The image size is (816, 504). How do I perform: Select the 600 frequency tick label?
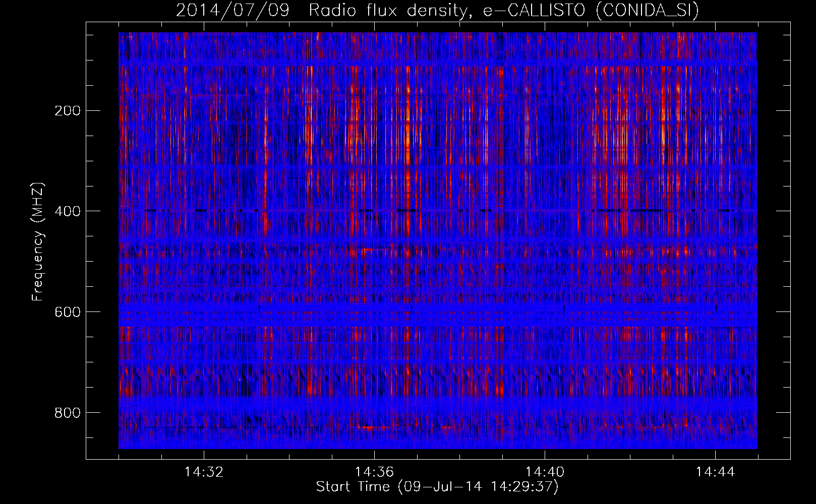[x=67, y=312]
